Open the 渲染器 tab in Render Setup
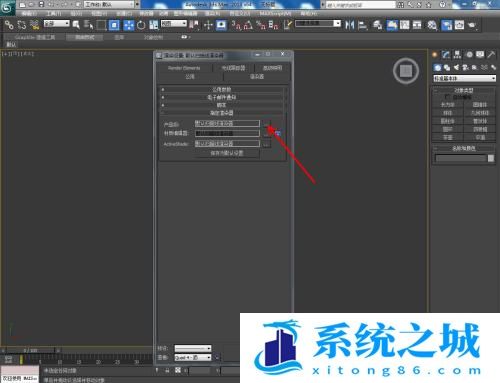 (257, 77)
